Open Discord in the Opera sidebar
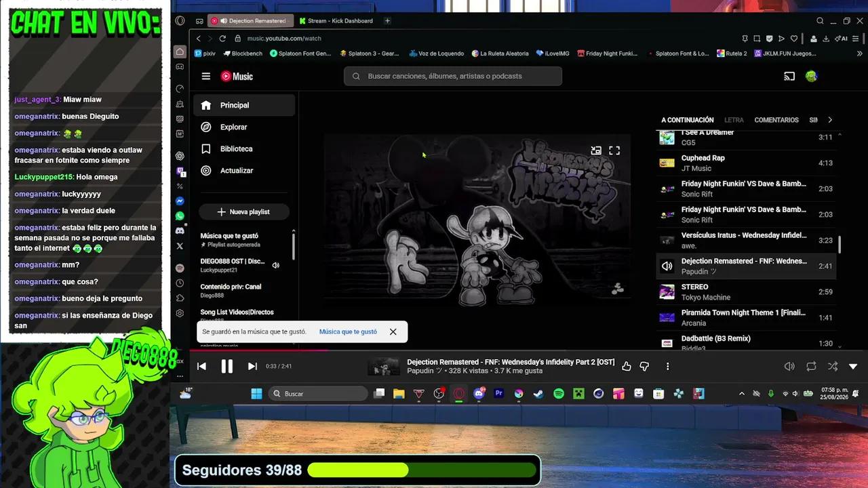 point(180,231)
